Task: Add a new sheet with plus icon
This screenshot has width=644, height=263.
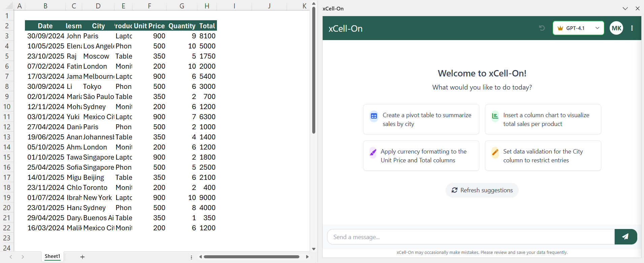Action: coord(82,257)
